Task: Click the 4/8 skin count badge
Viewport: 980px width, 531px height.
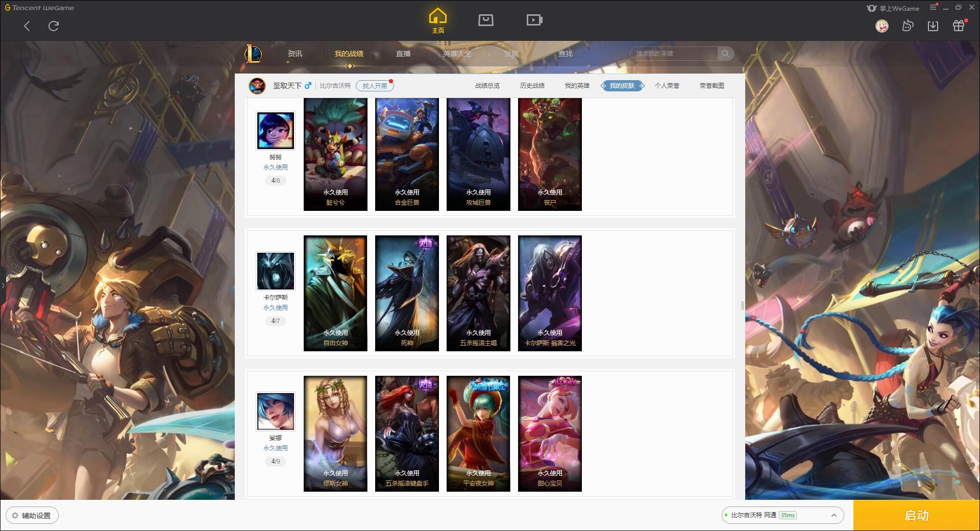Action: [276, 180]
